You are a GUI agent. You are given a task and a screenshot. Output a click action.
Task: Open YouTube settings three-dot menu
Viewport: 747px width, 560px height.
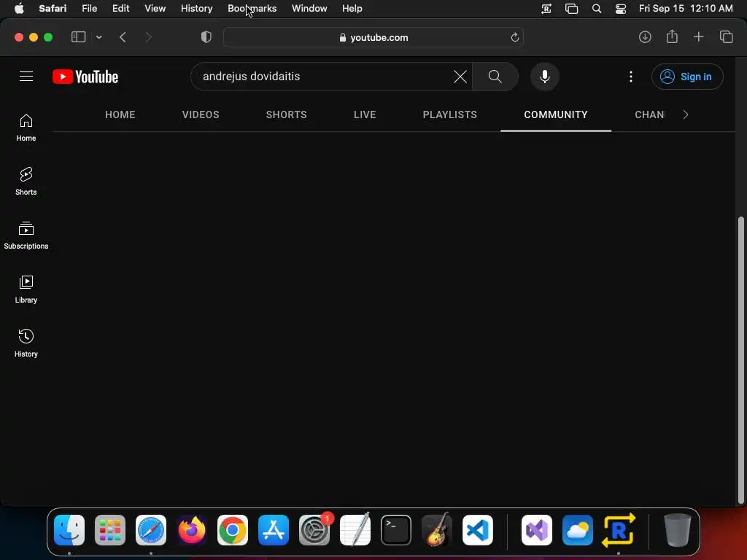point(631,77)
